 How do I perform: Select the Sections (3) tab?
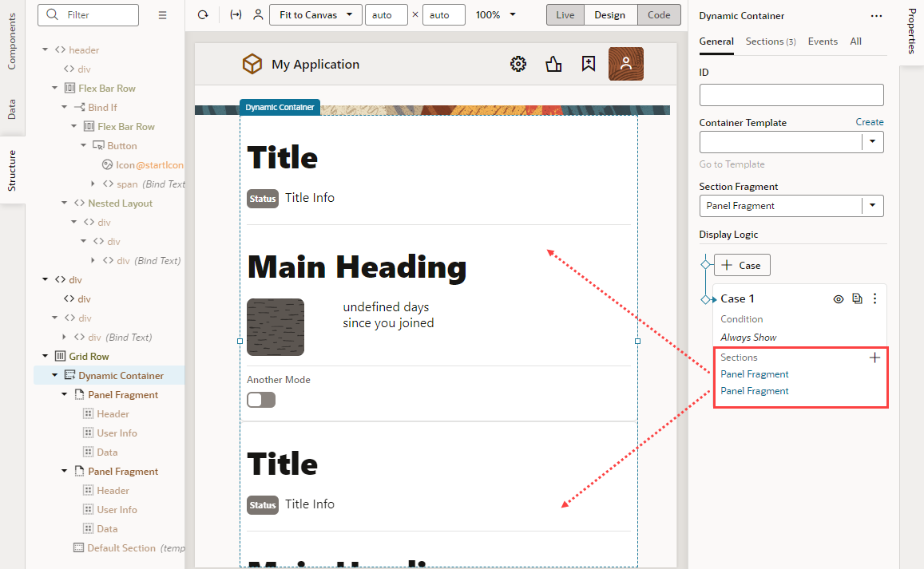tap(770, 41)
